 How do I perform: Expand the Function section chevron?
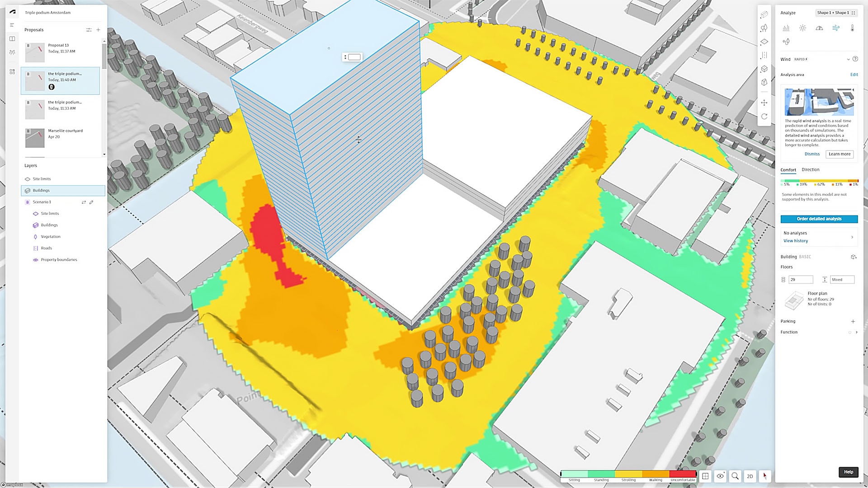[856, 332]
